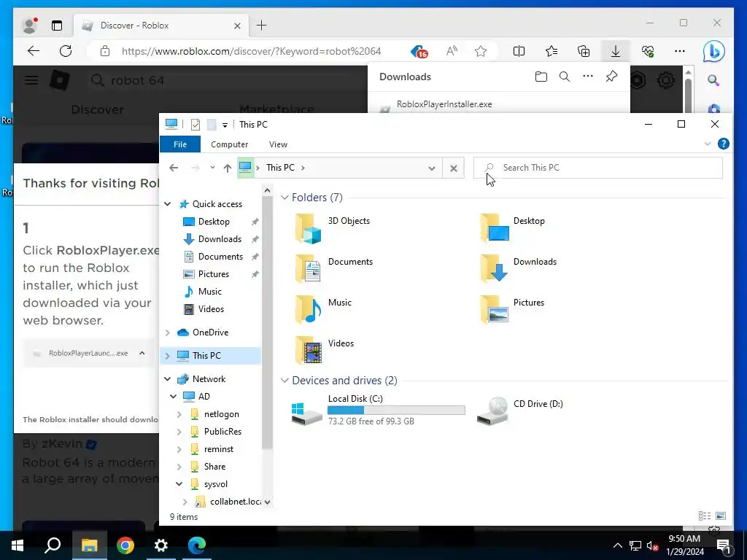Open more options in Downloads panel

[x=588, y=77]
